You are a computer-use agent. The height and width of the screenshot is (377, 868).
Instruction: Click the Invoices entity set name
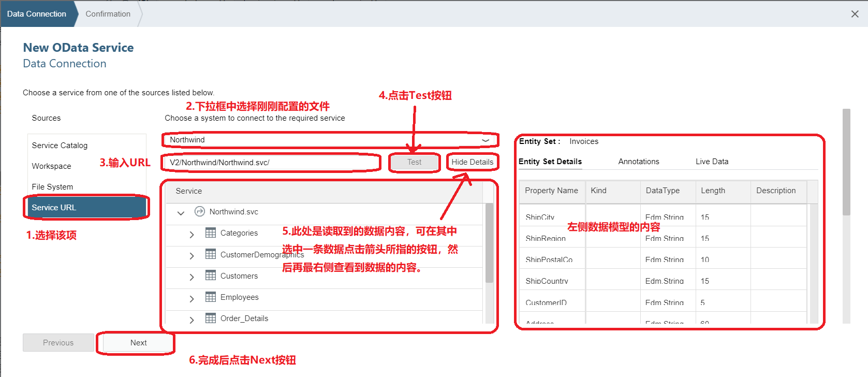[584, 141]
